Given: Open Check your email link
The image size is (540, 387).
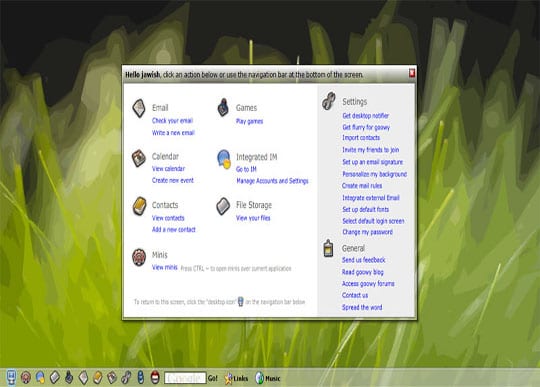Looking at the screenshot, I should click(x=172, y=121).
